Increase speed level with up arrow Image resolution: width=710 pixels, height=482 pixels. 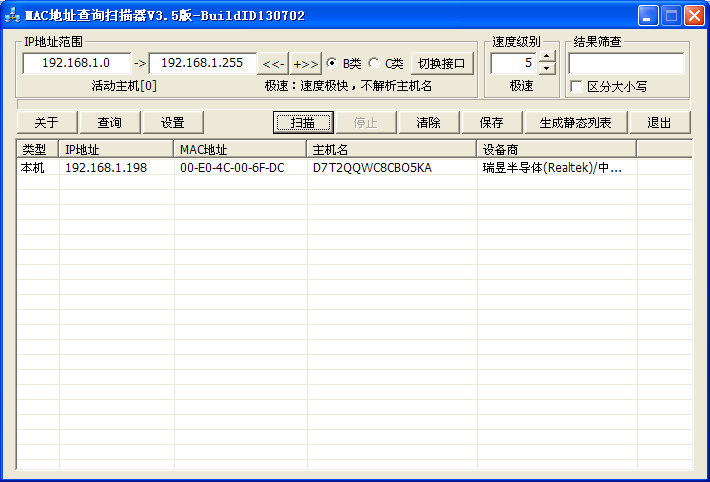(x=546, y=57)
